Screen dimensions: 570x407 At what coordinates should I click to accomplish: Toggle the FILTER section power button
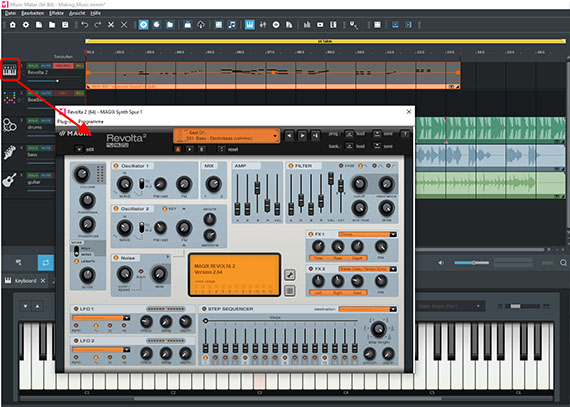[x=290, y=166]
